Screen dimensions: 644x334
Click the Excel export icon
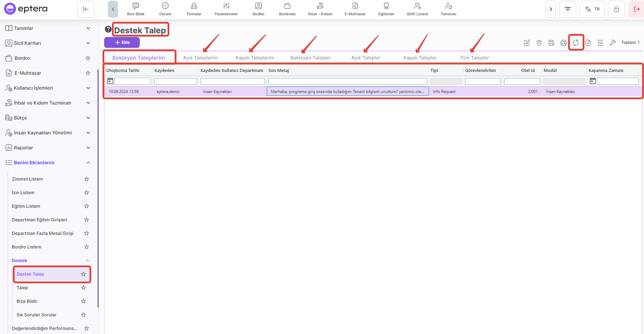pyautogui.click(x=588, y=43)
